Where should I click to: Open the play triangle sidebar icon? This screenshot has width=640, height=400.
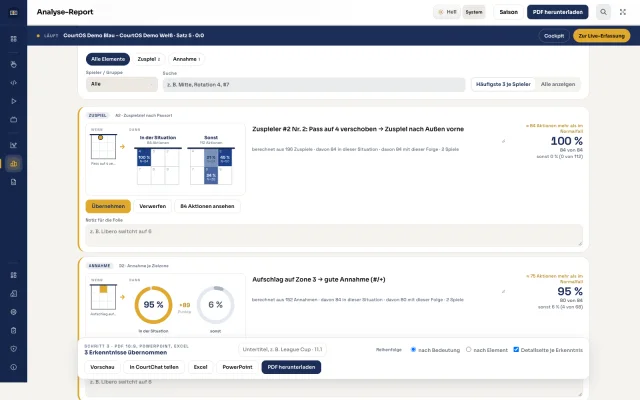[13, 101]
